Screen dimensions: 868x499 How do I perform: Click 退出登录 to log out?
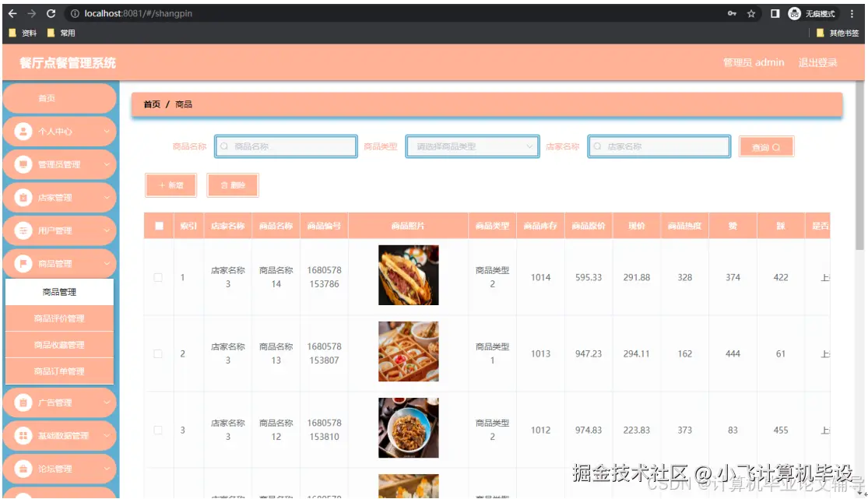[817, 62]
